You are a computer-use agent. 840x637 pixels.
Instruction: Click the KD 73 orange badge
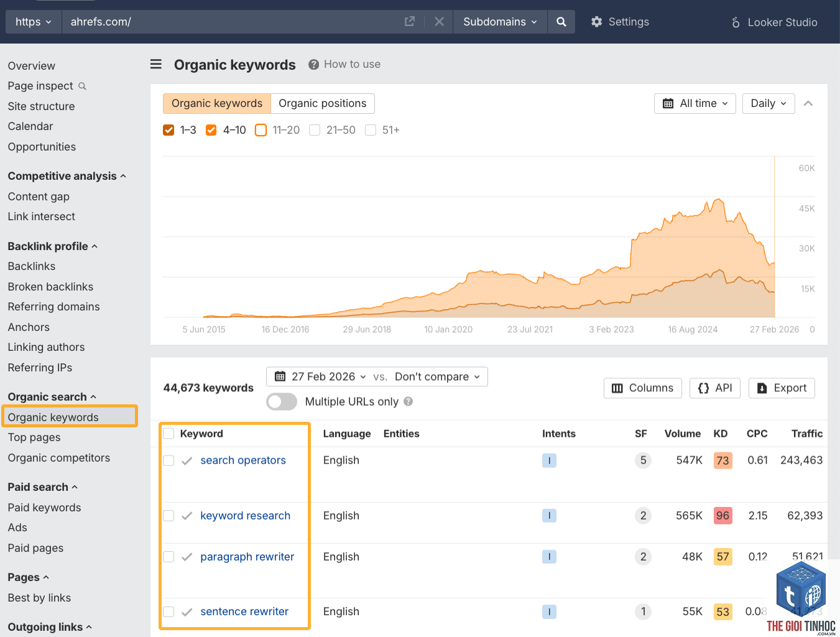point(722,460)
